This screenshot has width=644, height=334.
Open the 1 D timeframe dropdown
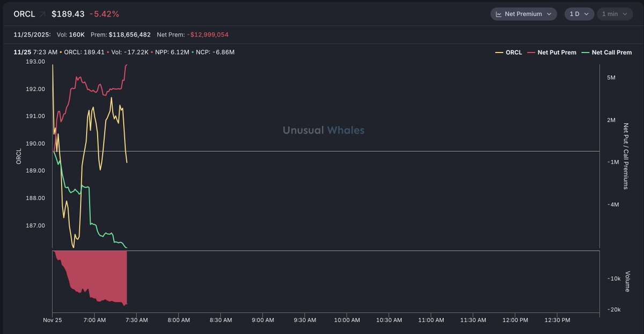click(579, 14)
